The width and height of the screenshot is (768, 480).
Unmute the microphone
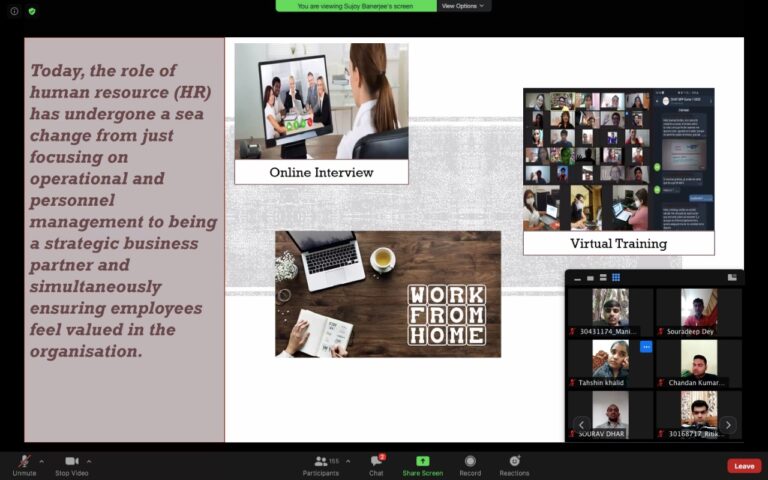tap(24, 464)
